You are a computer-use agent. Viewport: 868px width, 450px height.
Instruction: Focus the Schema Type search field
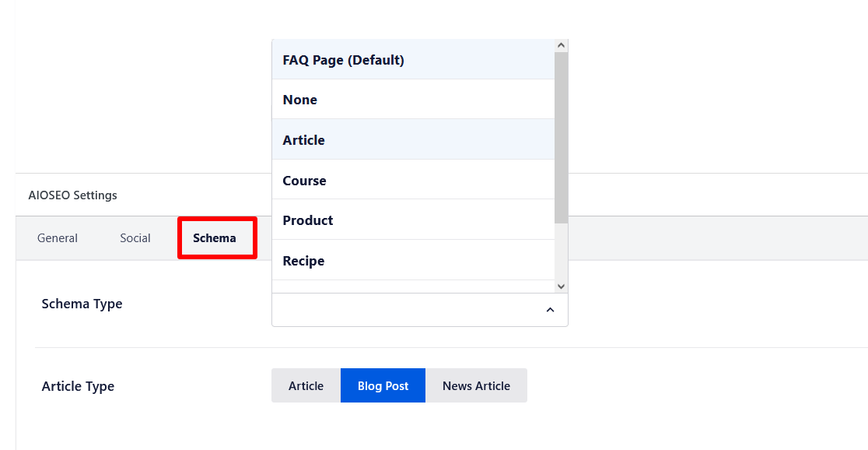pos(404,310)
